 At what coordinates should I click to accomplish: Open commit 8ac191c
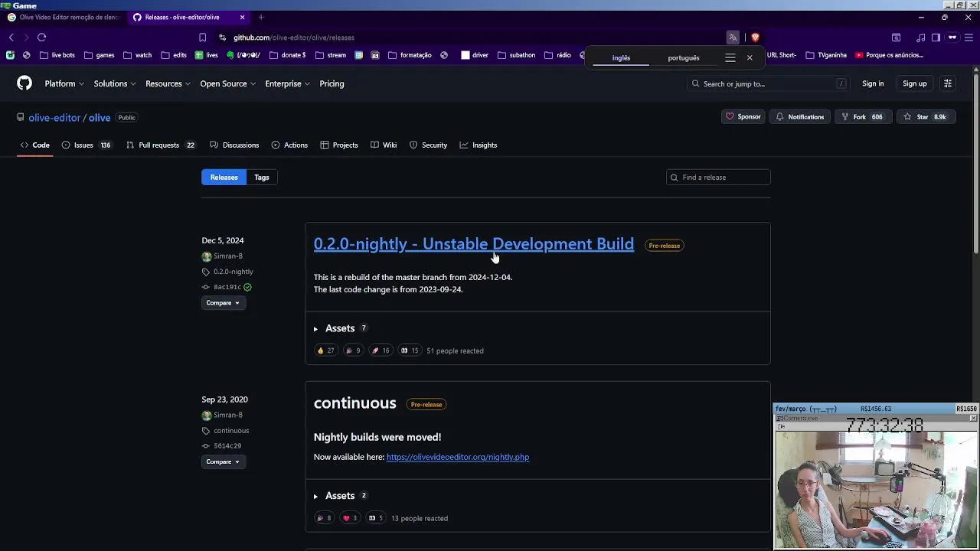pos(227,287)
